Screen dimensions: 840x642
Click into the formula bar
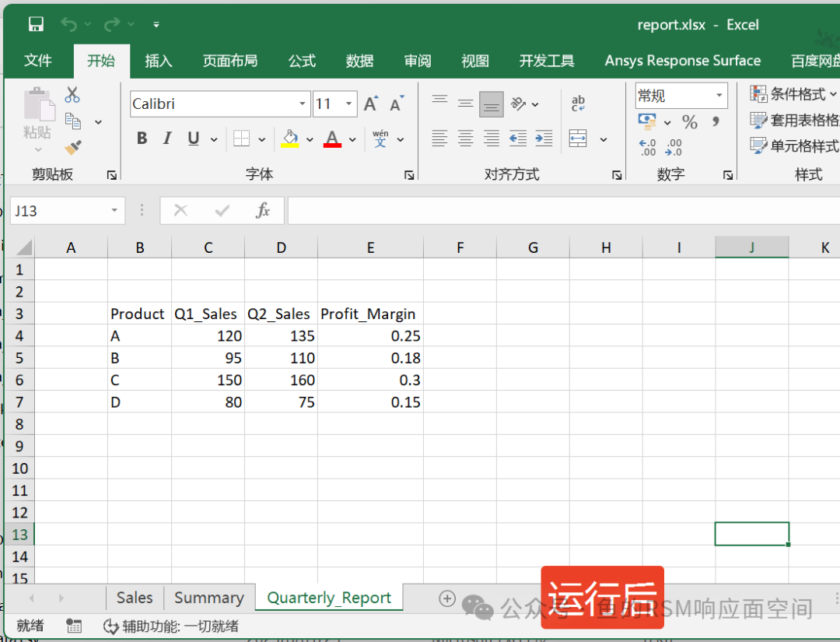(564, 211)
